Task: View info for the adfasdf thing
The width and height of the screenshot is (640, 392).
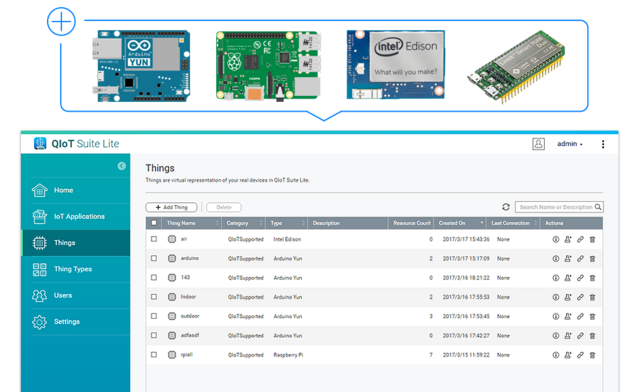Action: pyautogui.click(x=556, y=336)
